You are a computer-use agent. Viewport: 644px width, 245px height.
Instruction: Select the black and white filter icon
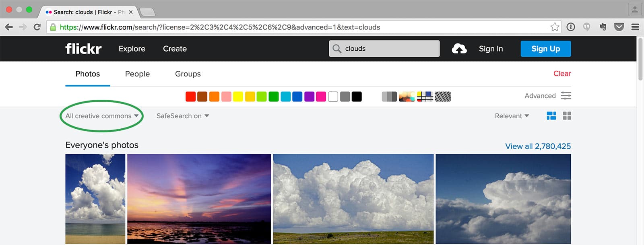point(389,97)
